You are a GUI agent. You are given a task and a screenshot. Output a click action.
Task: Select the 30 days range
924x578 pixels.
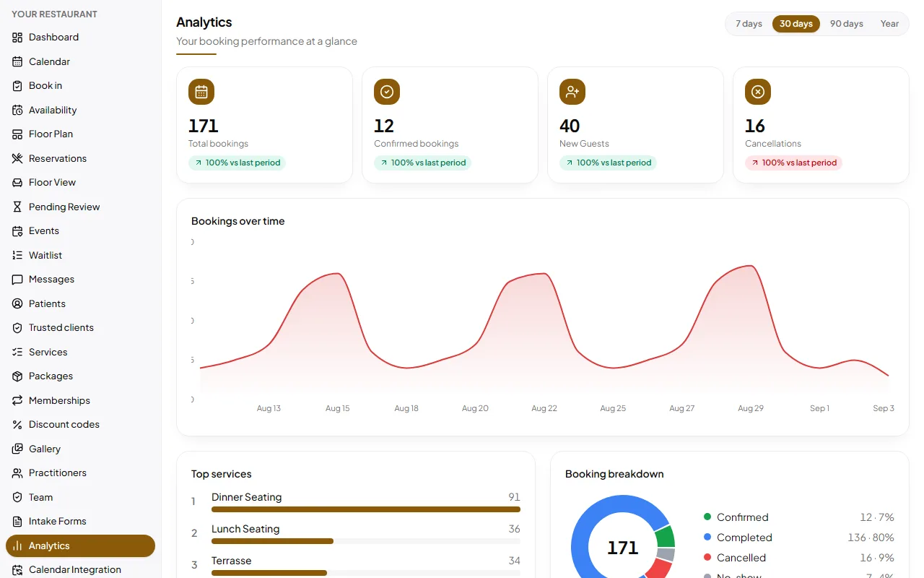[796, 24]
